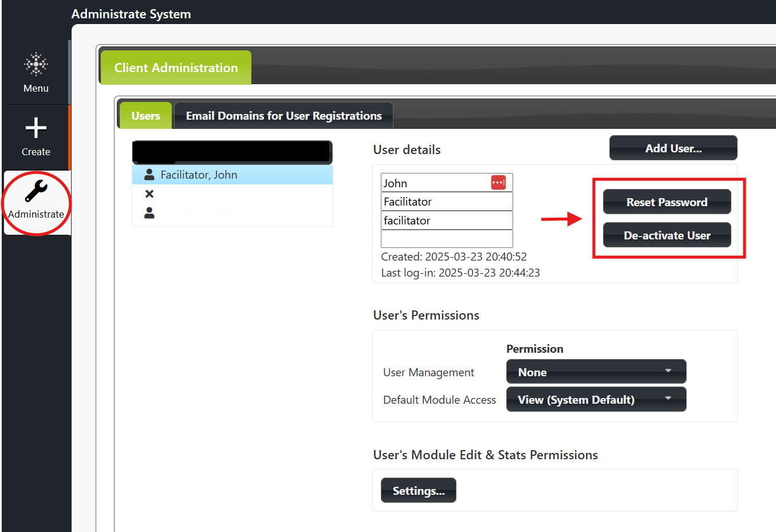Click the Reset Password button
Viewport: 776px width, 532px height.
click(667, 202)
